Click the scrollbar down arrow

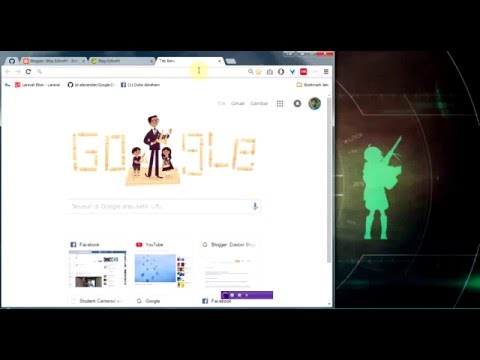pos(329,304)
